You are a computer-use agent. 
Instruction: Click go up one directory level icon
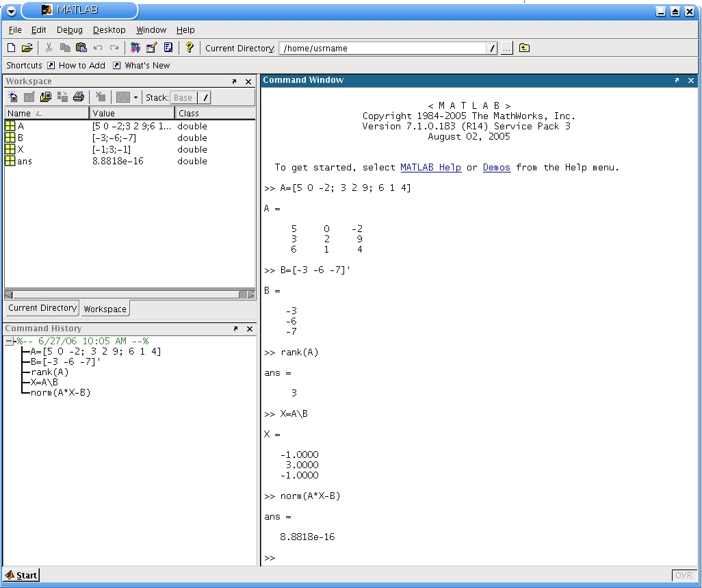(x=524, y=48)
